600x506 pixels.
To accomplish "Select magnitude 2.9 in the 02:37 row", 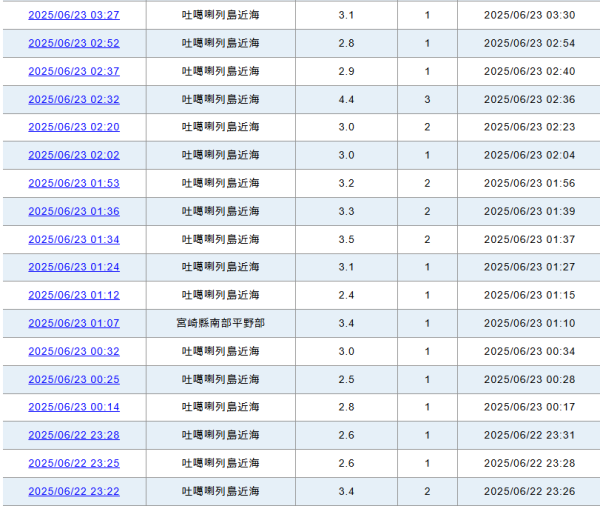I will coord(346,71).
